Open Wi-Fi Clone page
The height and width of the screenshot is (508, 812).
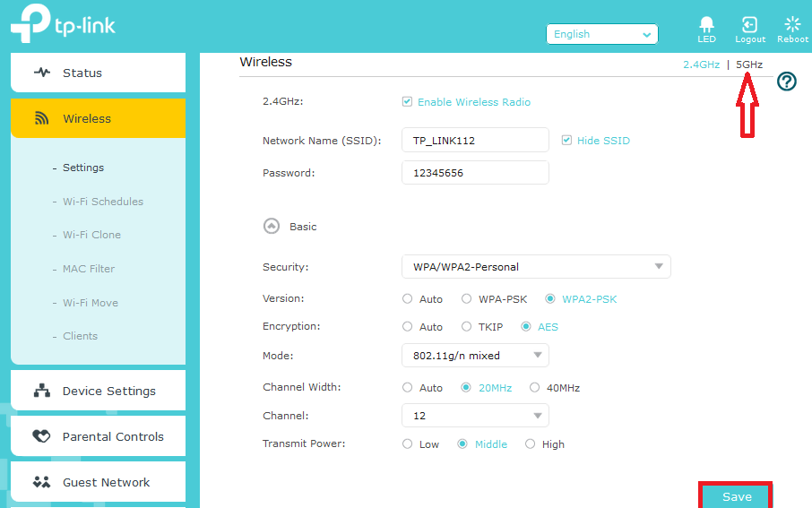pyautogui.click(x=91, y=235)
